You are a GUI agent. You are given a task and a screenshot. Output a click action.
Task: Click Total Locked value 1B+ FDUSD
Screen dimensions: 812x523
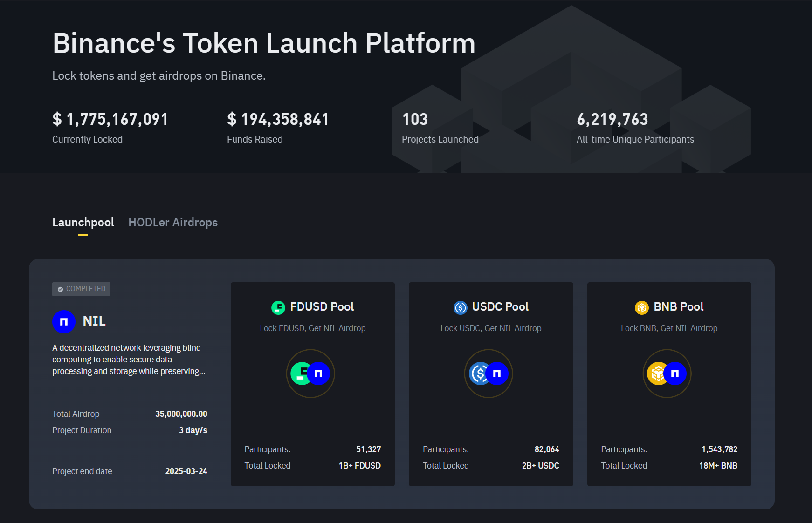(360, 466)
